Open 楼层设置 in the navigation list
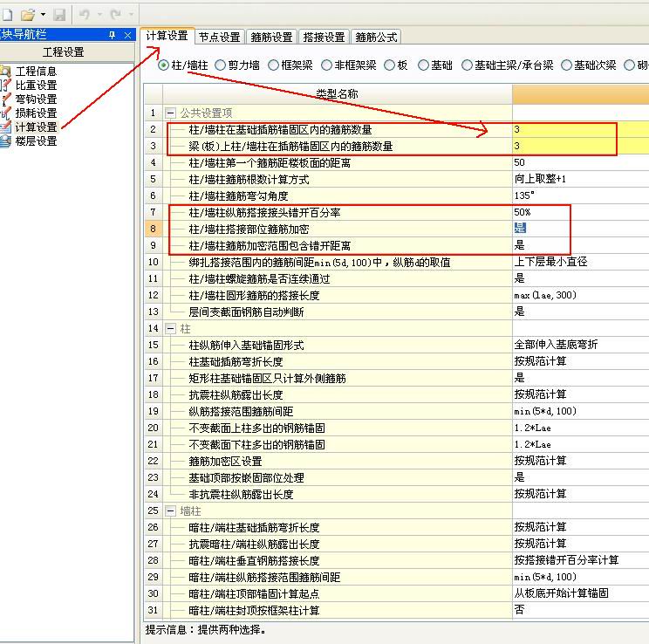The height and width of the screenshot is (644, 649). tap(36, 141)
